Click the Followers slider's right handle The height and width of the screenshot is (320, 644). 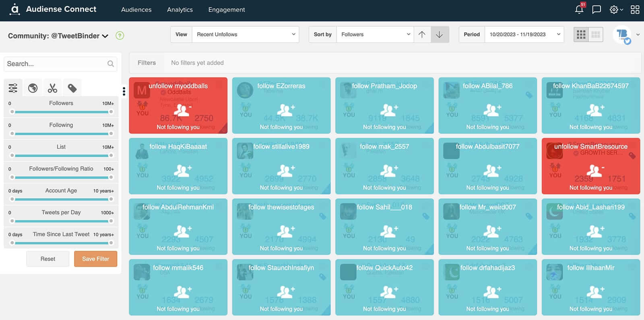coord(111,112)
